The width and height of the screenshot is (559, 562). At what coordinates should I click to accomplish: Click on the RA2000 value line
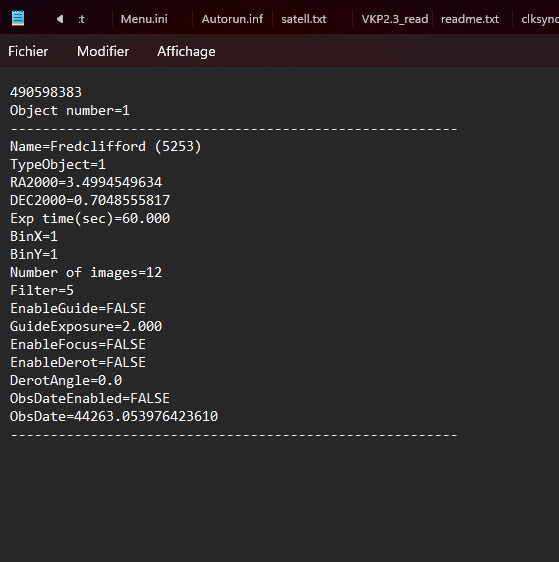86,182
